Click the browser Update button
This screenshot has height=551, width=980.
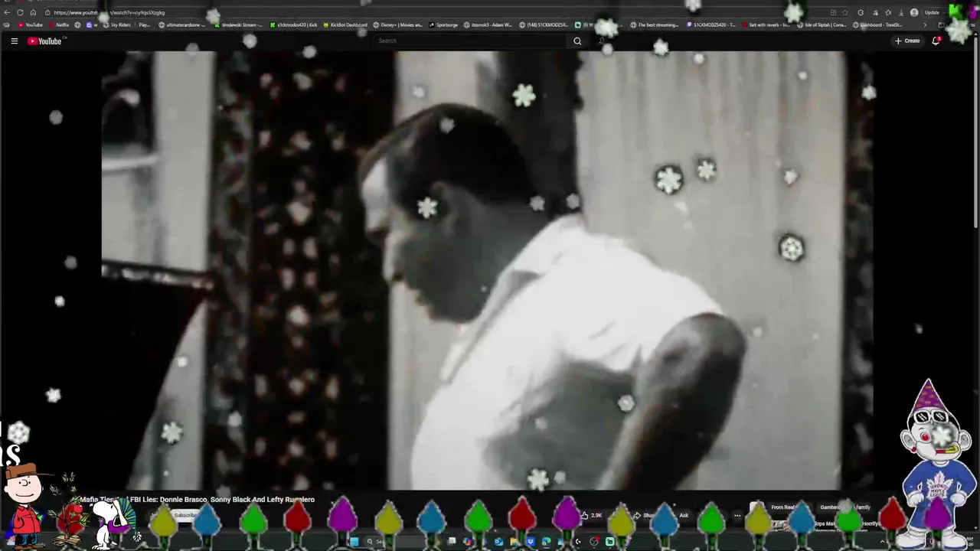[932, 12]
